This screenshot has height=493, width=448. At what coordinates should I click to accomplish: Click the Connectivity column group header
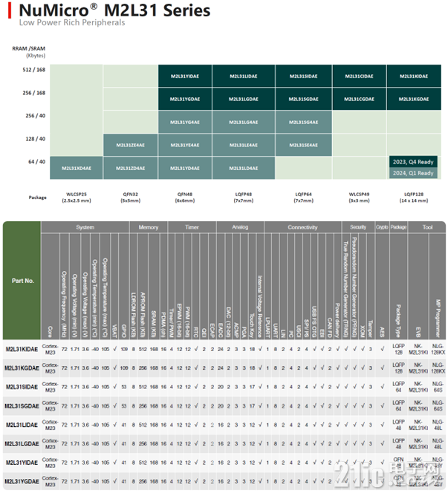coord(302,227)
